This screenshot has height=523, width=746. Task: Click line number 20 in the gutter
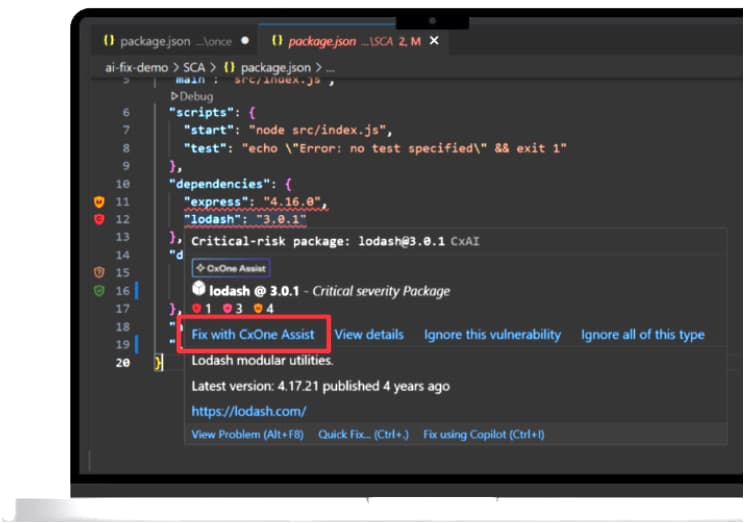122,363
